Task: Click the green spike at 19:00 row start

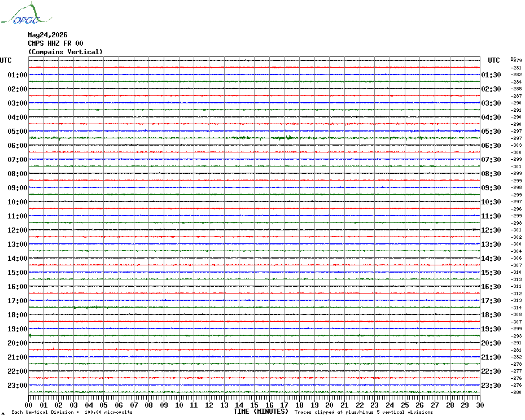Action: tap(30, 335)
